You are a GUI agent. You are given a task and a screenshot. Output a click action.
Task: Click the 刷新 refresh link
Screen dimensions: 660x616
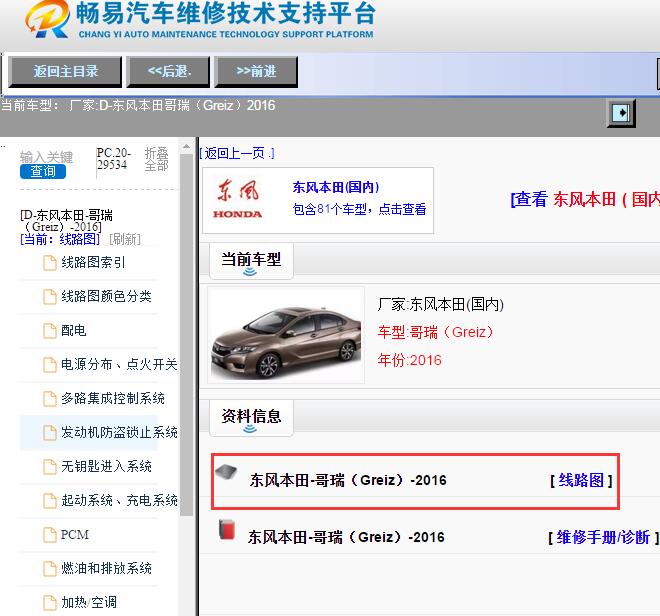125,239
